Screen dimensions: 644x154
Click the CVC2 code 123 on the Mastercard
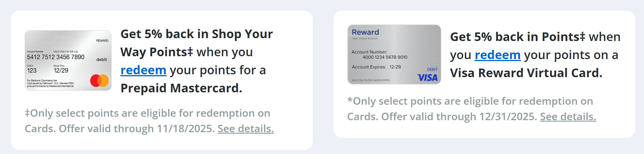pos(32,71)
